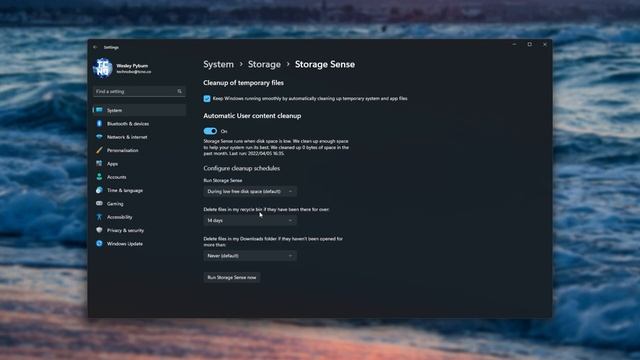Click the Configure cleanup schedules heading
Screen dimensions: 640x360
click(242, 168)
